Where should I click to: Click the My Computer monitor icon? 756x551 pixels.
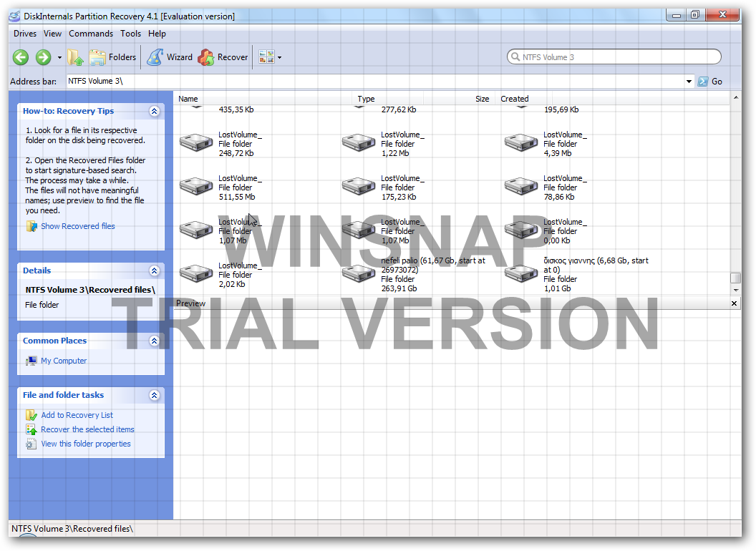(x=31, y=361)
